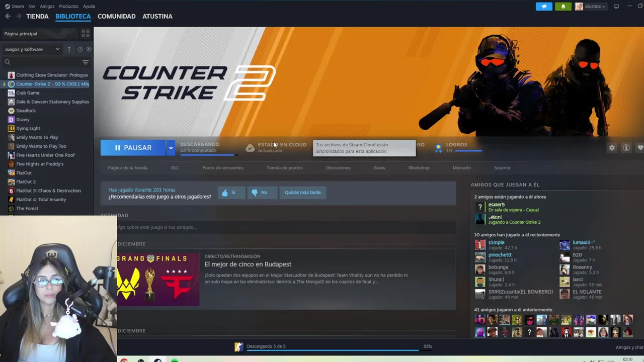Open the ATUSTINA profile tab

(157, 16)
